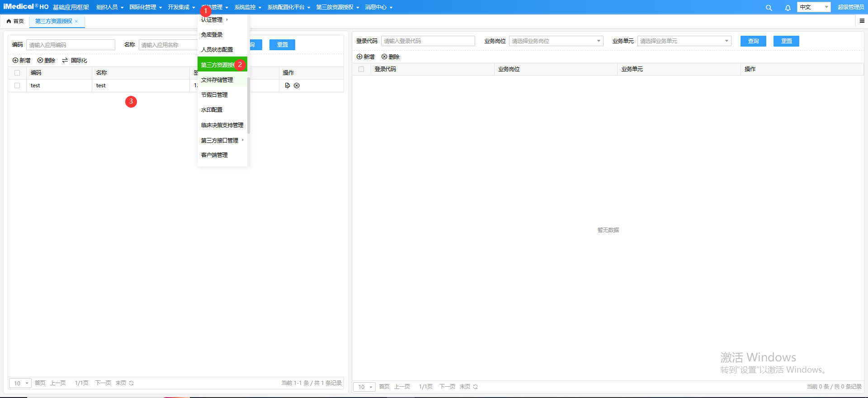Toggle the left table header select-all checkbox

coord(17,73)
